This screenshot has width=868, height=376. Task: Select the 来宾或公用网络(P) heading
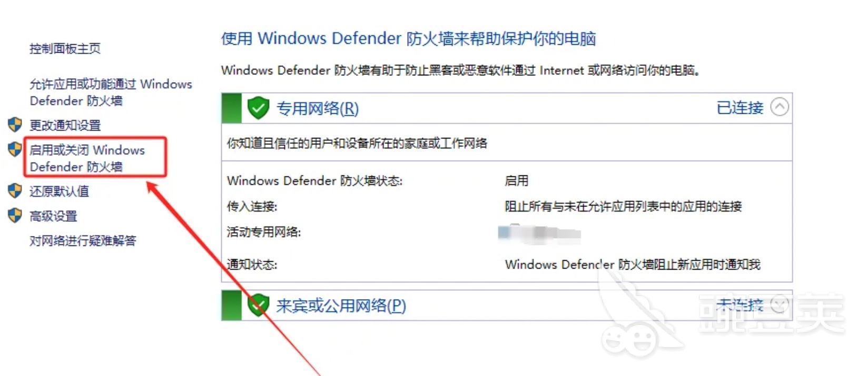(x=341, y=305)
